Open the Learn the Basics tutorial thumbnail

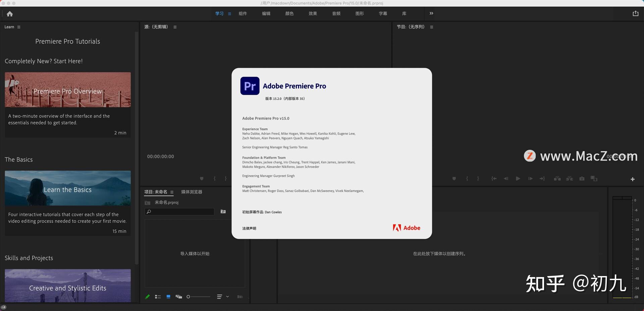(68, 188)
